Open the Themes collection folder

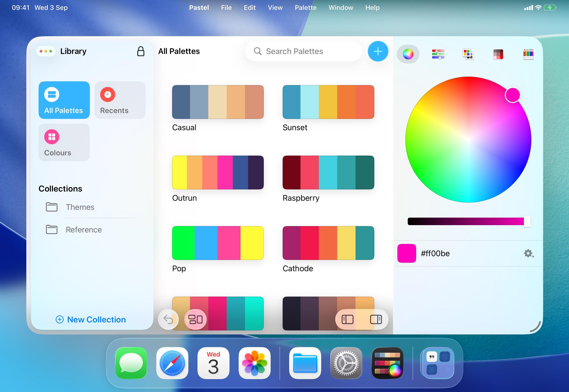click(91, 207)
